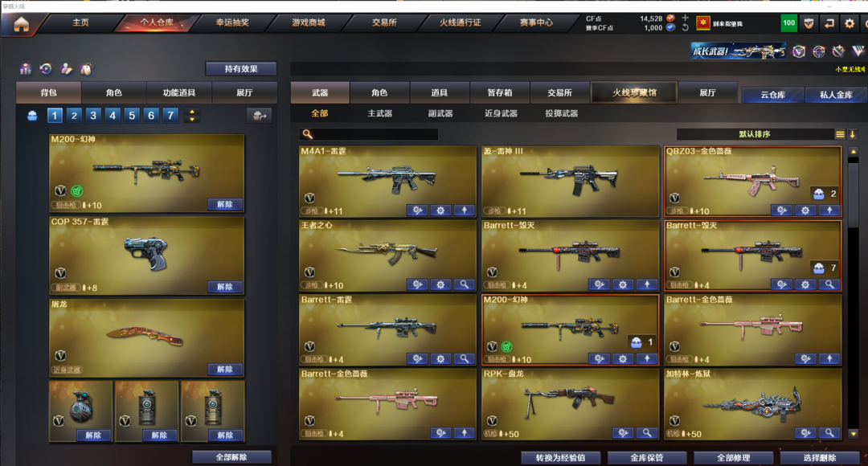The height and width of the screenshot is (466, 868).
Task: Open the 火线通行证 top tab
Action: click(x=460, y=22)
